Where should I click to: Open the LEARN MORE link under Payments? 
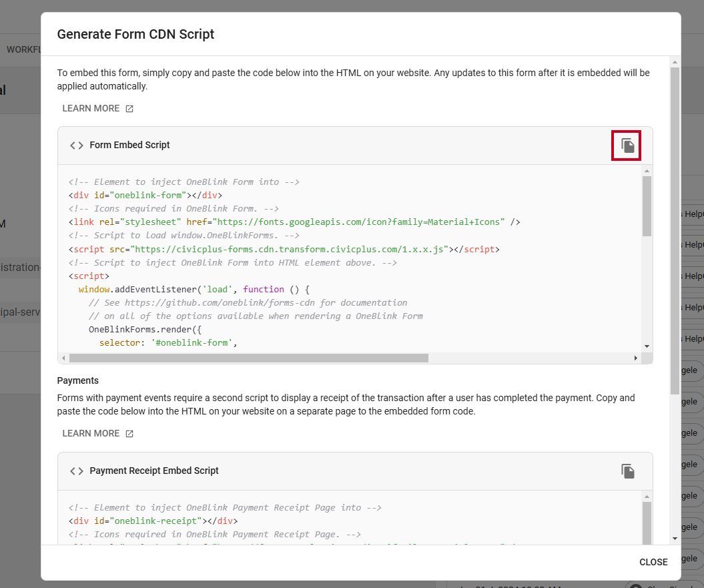click(97, 433)
